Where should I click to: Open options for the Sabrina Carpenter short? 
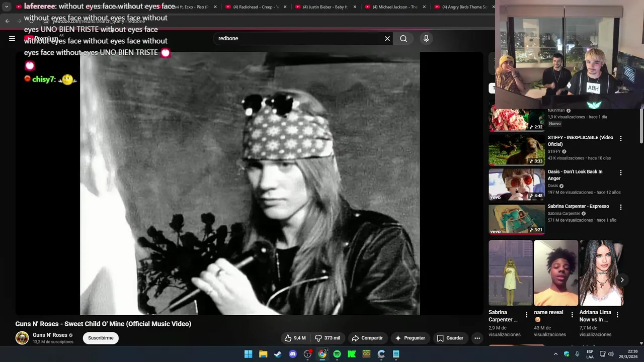tap(526, 315)
